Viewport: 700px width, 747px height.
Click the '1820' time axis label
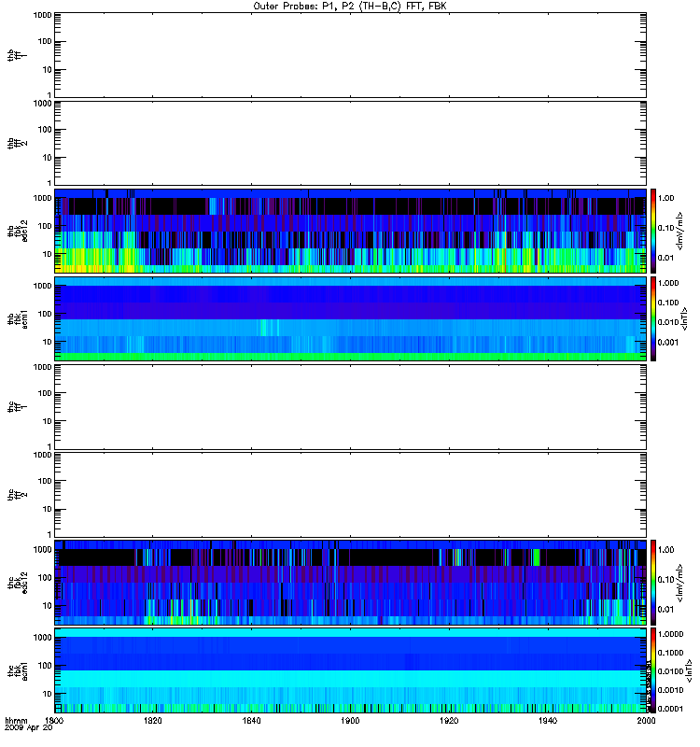click(x=153, y=720)
